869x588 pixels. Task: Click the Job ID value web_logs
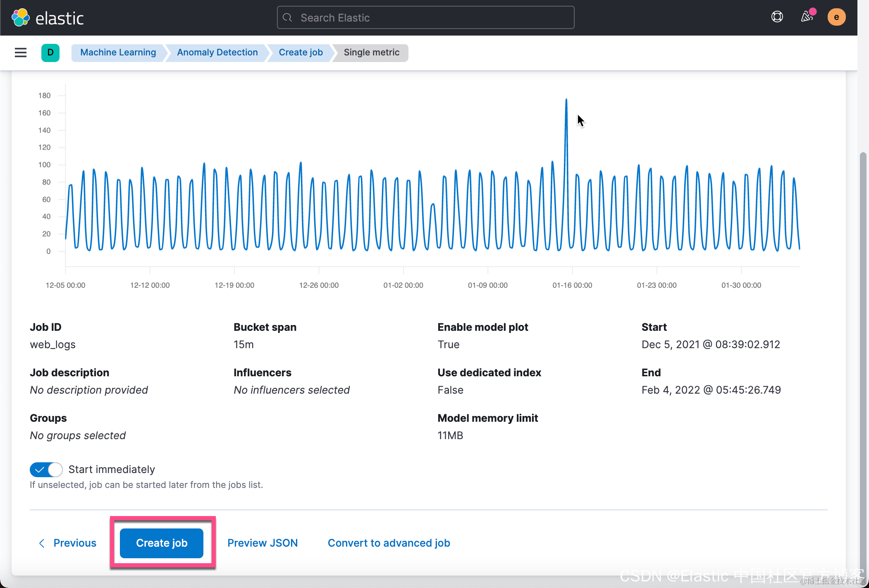[53, 344]
